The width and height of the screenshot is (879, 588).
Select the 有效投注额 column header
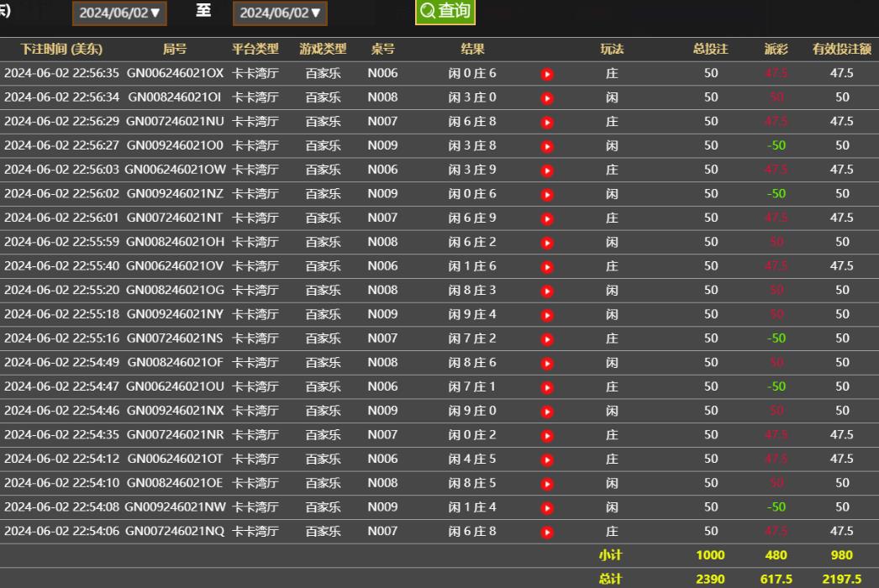841,49
